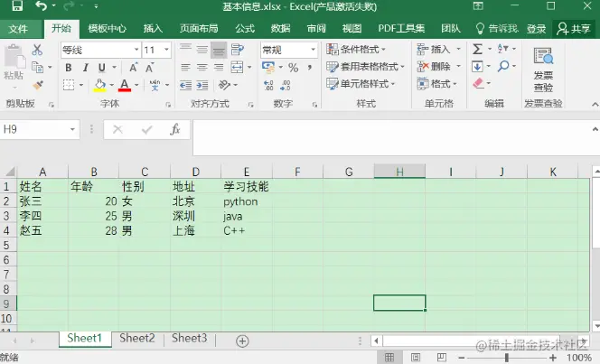Undo the last action
This screenshot has height=364, width=600.
click(x=41, y=5)
